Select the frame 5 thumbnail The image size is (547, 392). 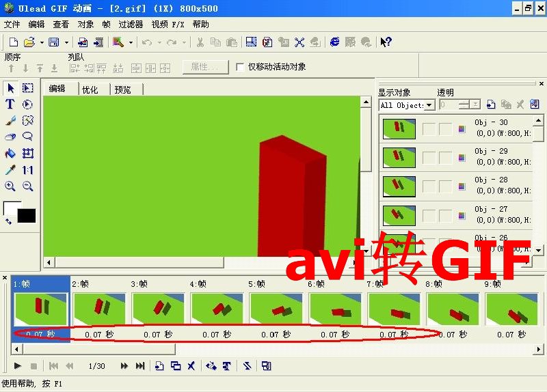[276, 309]
